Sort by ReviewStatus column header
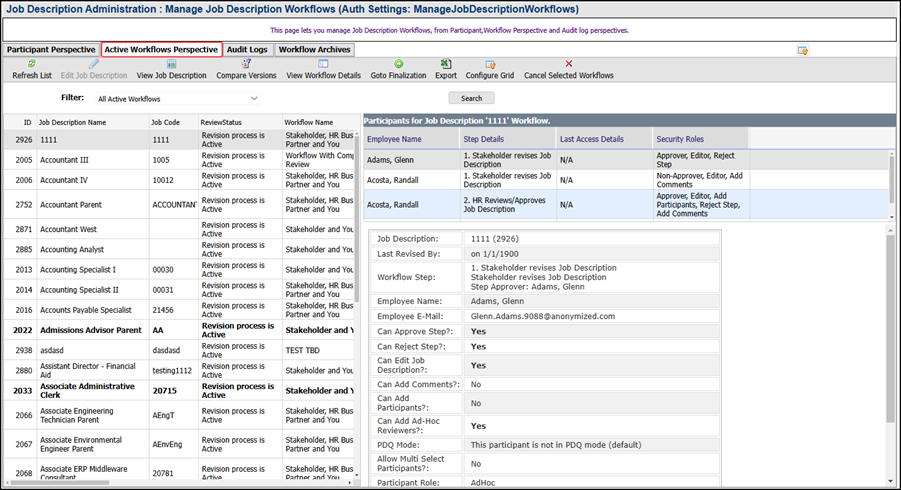This screenshot has width=901, height=490. pyautogui.click(x=240, y=122)
